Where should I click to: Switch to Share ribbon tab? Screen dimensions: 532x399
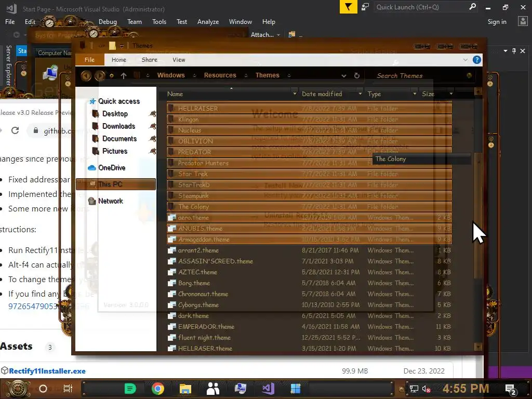coord(149,60)
